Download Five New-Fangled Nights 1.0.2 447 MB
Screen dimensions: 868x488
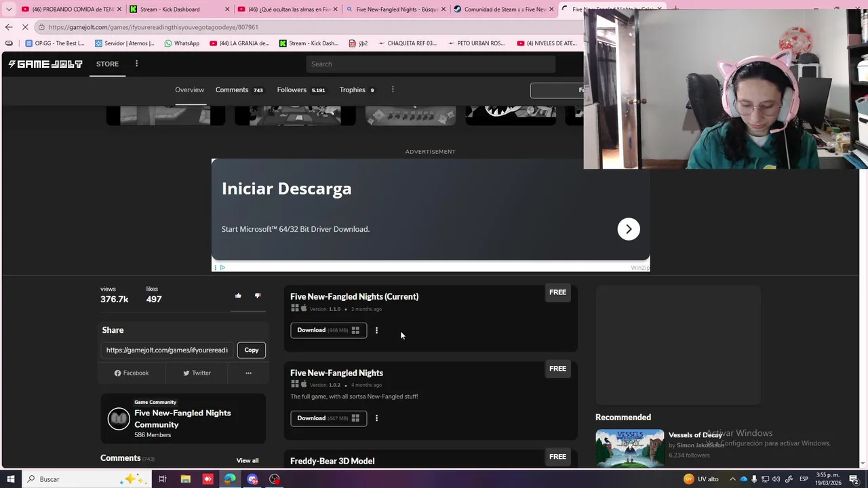coord(328,418)
